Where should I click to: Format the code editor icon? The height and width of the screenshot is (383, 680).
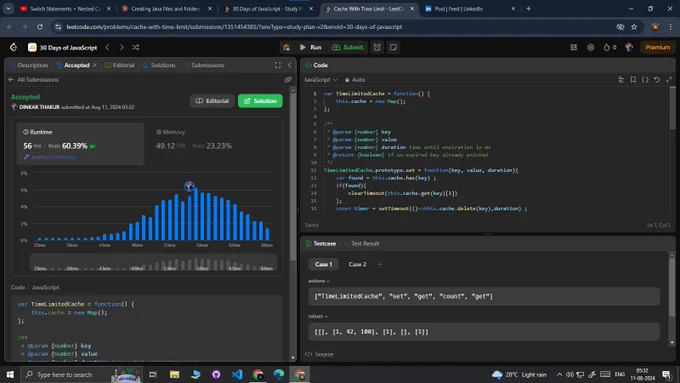(x=621, y=80)
